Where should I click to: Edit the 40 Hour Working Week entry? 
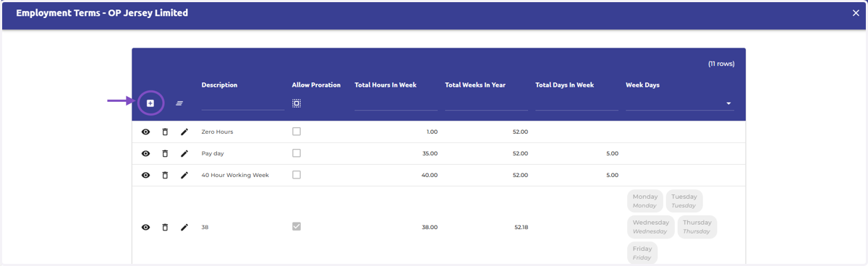pos(184,176)
